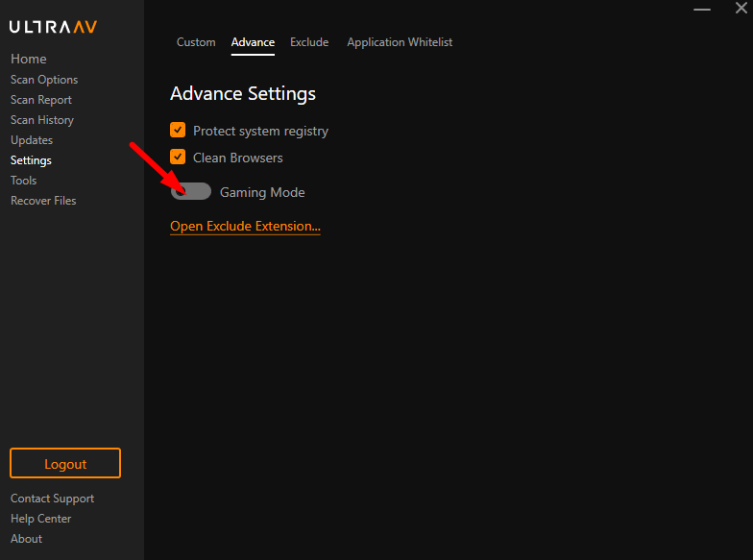Navigate to the Updates section
This screenshot has height=560, width=753.
point(32,140)
